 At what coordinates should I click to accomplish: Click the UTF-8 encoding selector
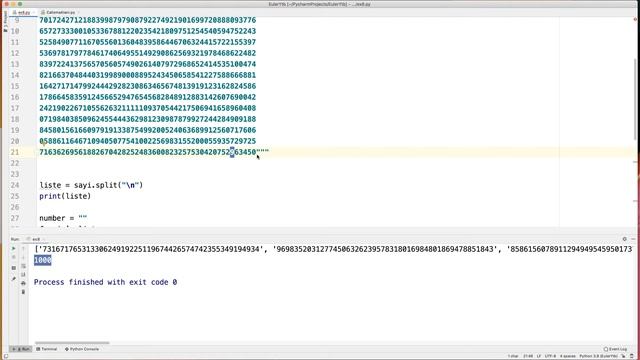coord(550,356)
